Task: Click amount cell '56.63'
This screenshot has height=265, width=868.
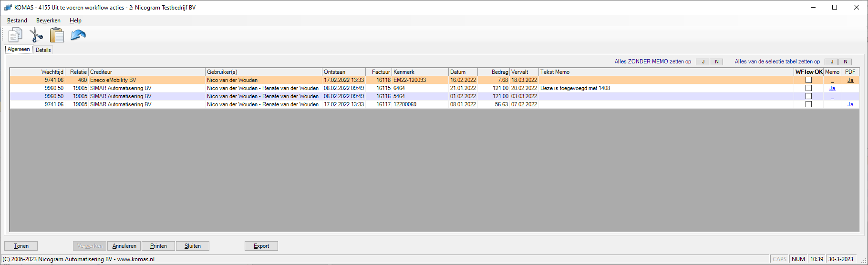Action: point(494,104)
